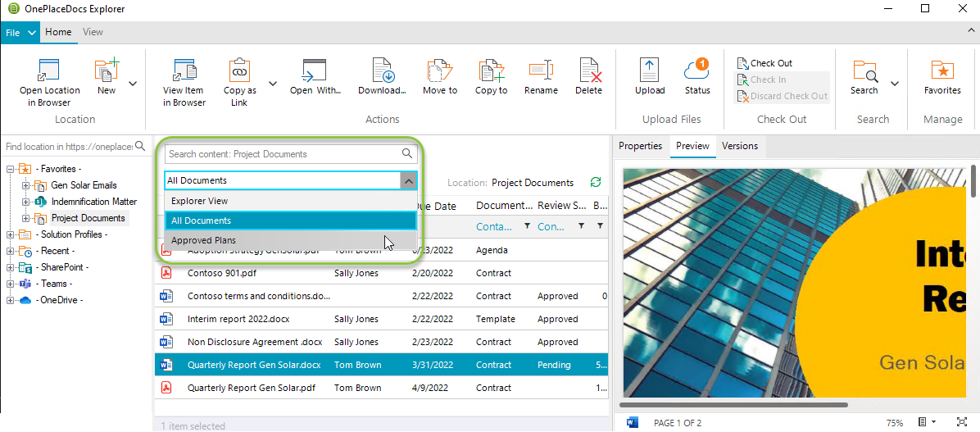Click the Word icon in preview footer
The height and width of the screenshot is (432, 980).
[x=632, y=422]
